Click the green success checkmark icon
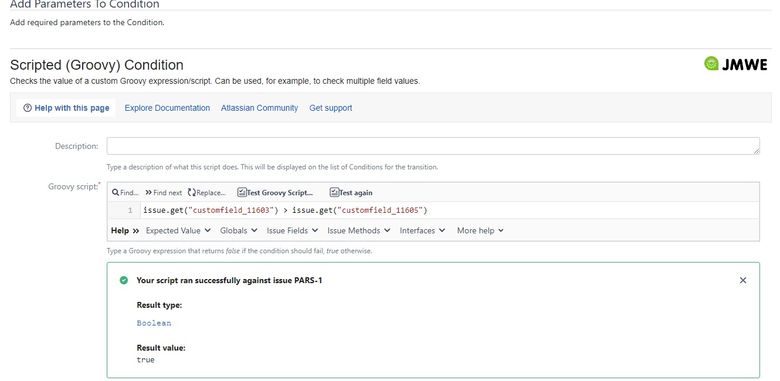The image size is (780, 381). point(124,281)
